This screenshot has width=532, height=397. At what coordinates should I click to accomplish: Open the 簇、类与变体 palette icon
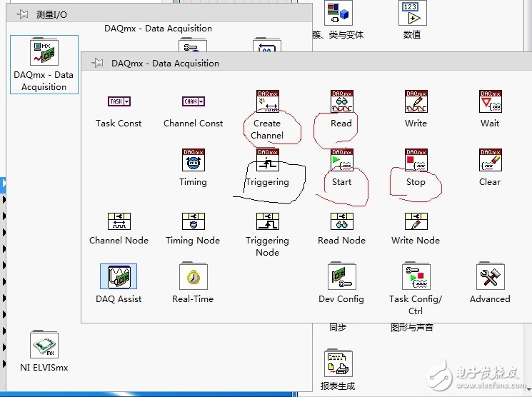click(x=338, y=13)
